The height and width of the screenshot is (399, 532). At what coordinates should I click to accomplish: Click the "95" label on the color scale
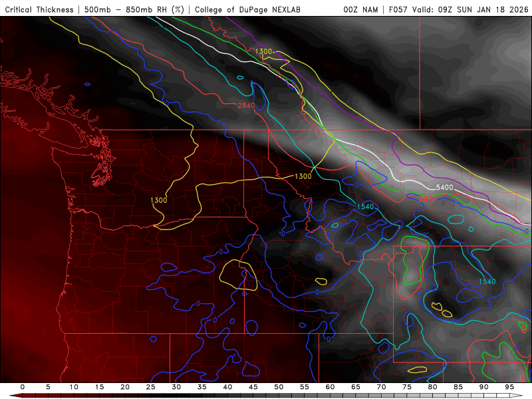coord(509,387)
